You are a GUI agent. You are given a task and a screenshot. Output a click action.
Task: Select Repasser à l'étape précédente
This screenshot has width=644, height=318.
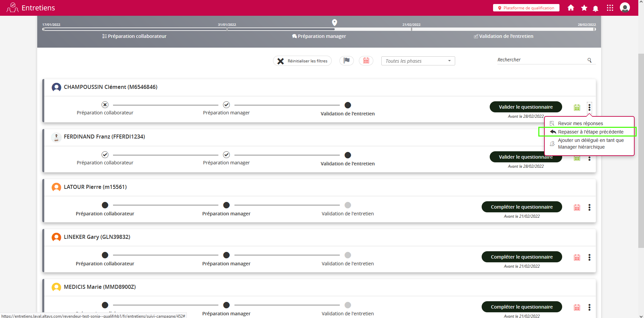pos(590,132)
